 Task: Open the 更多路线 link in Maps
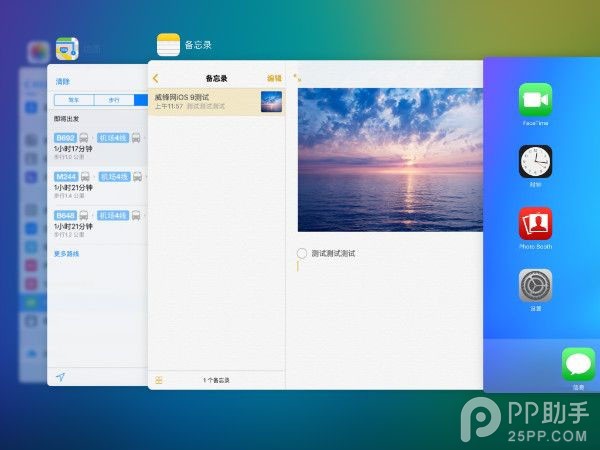67,254
